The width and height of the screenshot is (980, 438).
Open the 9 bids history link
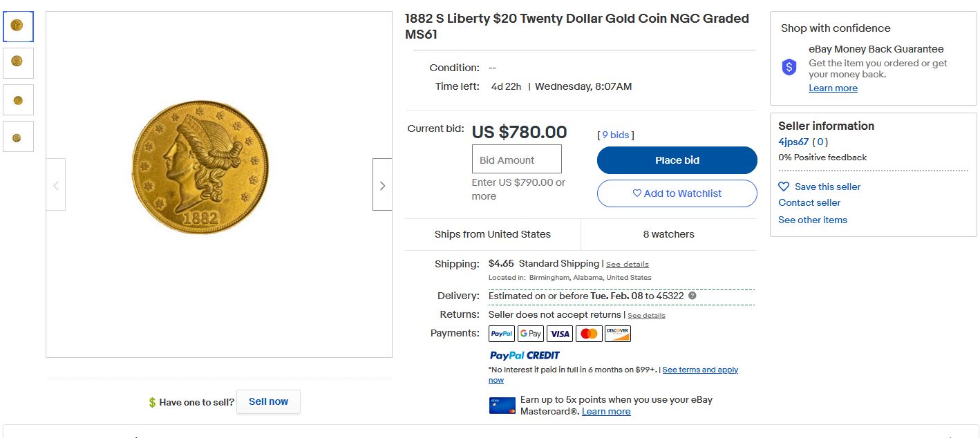pos(615,135)
